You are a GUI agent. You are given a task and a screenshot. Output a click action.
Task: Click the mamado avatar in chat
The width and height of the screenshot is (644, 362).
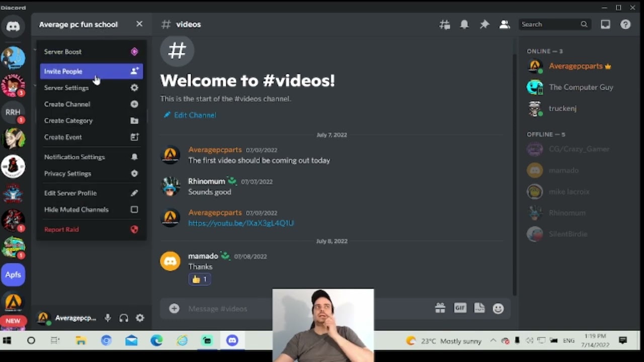click(170, 261)
